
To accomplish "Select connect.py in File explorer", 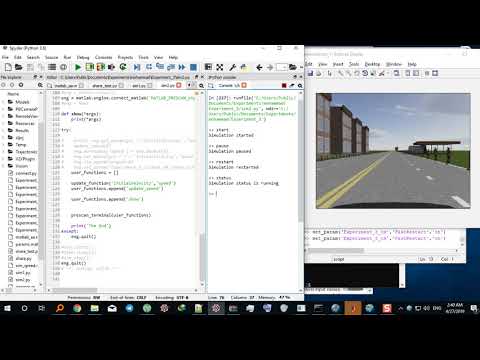I will pyautogui.click(x=22, y=173).
